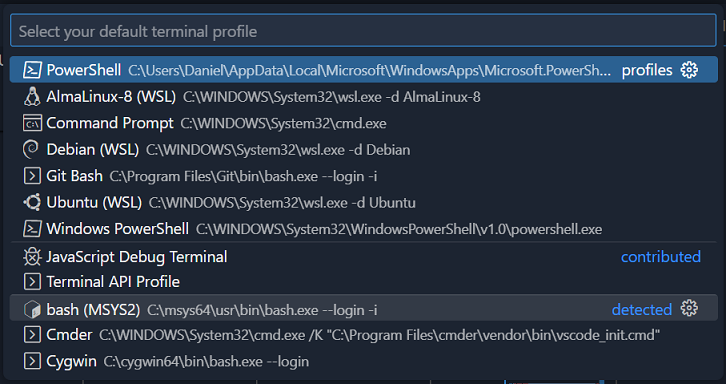Click the Debian swirl icon
This screenshot has height=384, width=726.
click(32, 150)
